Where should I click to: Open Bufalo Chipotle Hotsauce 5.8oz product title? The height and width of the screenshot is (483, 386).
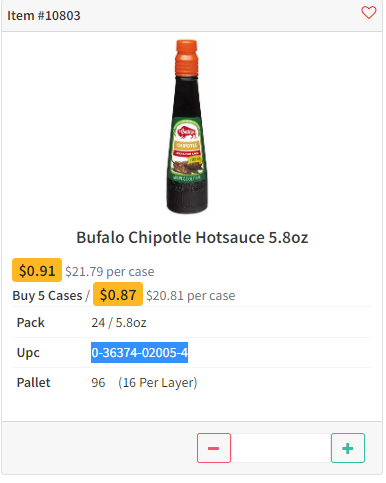tap(192, 238)
